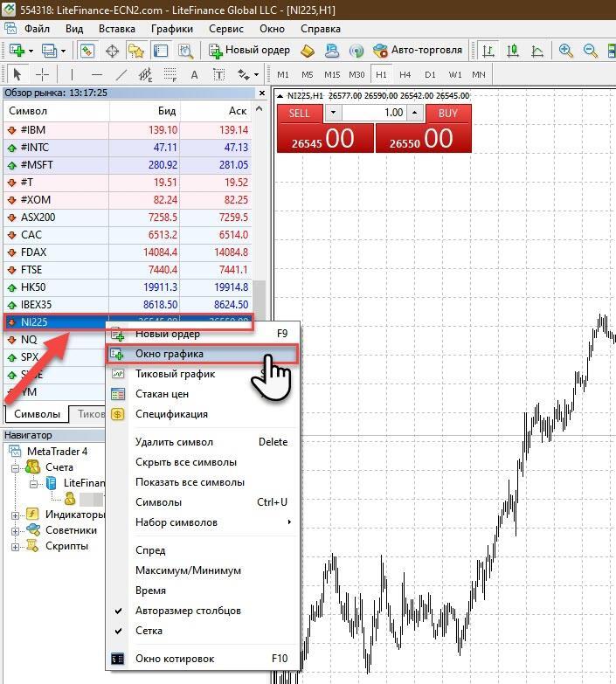Select the Trendline drawing tool
This screenshot has width=616, height=684.
pos(121,74)
